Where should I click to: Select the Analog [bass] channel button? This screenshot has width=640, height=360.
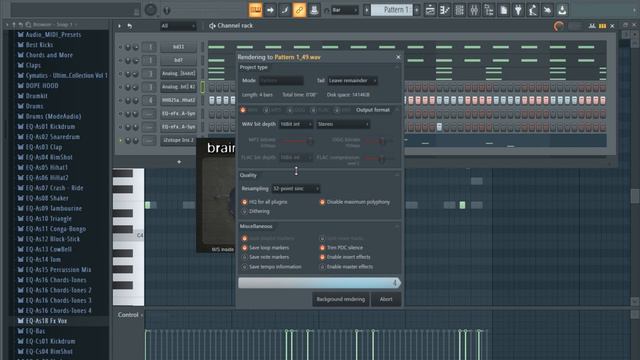coord(178,73)
